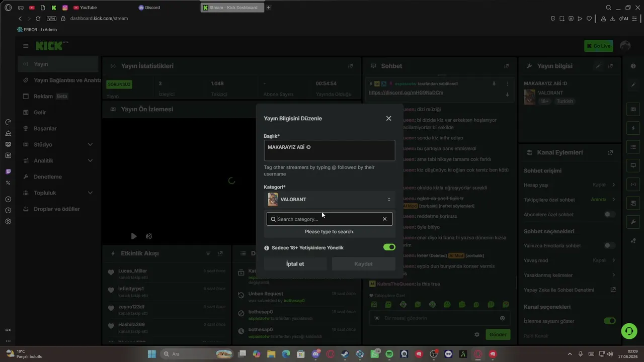This screenshot has height=362, width=644.
Task: Click the Go Live button
Action: pyautogui.click(x=598, y=46)
